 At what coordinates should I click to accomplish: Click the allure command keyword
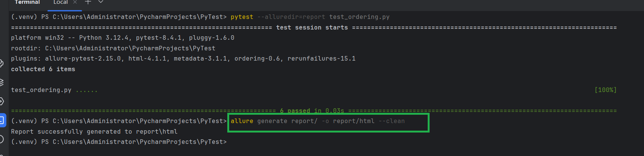coord(242,121)
